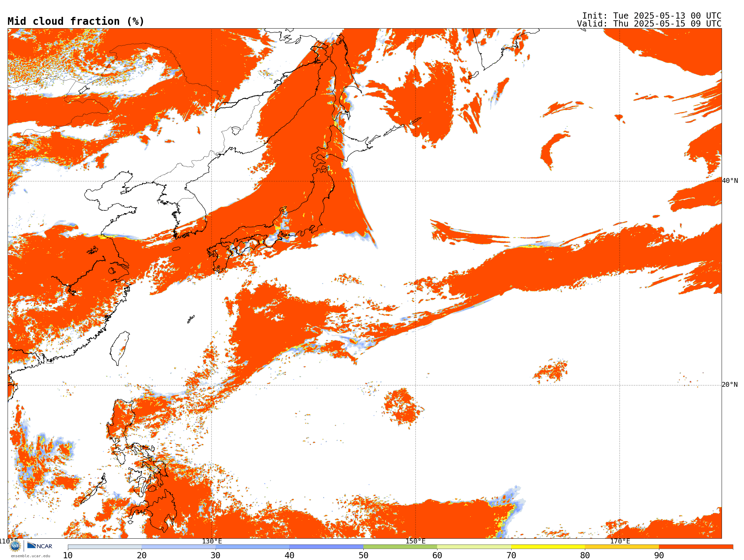Select the 'Mid cloud fraction (%)' title
The width and height of the screenshot is (744, 560).
[x=76, y=21]
